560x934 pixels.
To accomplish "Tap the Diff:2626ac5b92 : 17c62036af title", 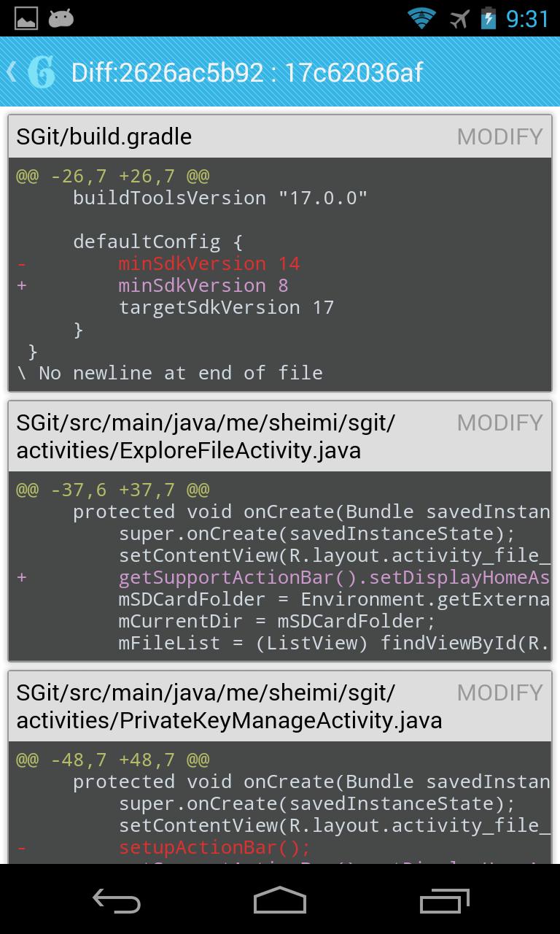I will (247, 73).
